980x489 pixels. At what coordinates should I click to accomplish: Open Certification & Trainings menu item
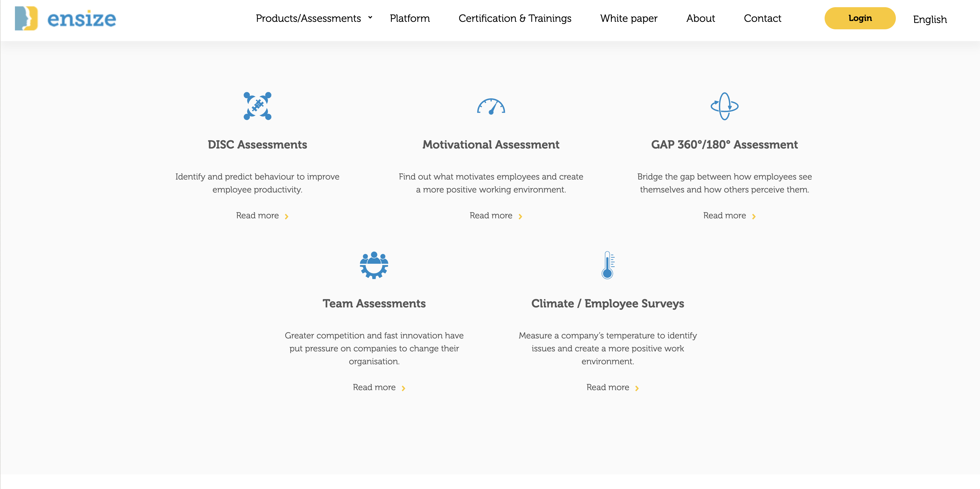click(515, 18)
